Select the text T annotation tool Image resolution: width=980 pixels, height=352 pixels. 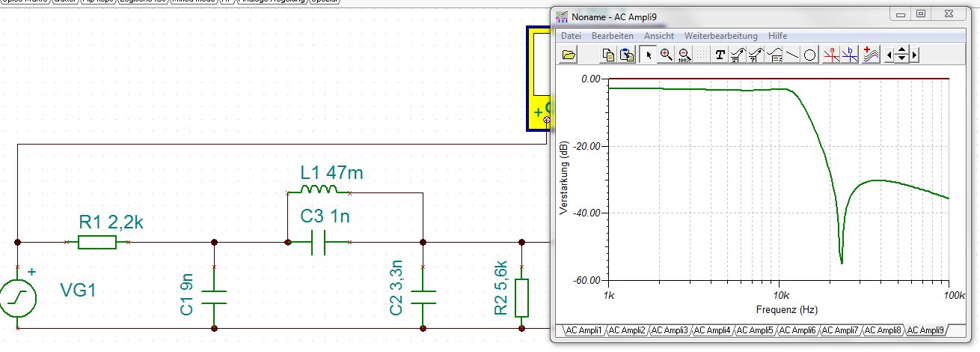pos(720,55)
